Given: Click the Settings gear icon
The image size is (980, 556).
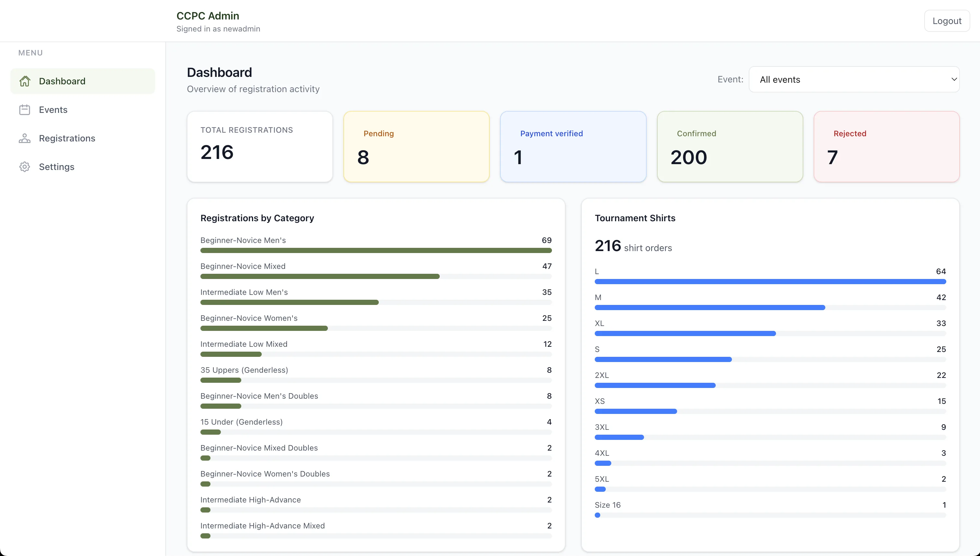Looking at the screenshot, I should point(25,167).
